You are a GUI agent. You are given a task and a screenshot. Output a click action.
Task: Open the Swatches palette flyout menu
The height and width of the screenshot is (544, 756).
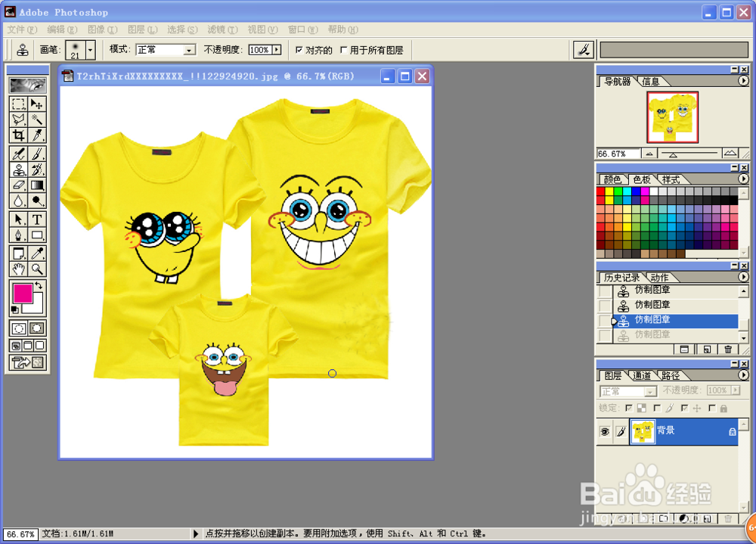pyautogui.click(x=743, y=179)
